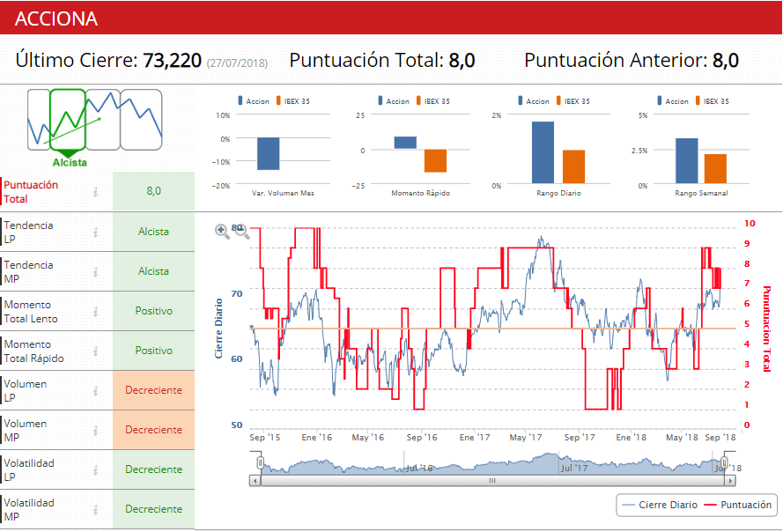Open info icon for Momento Total Rápido
The width and height of the screenshot is (783, 532).
coord(95,351)
